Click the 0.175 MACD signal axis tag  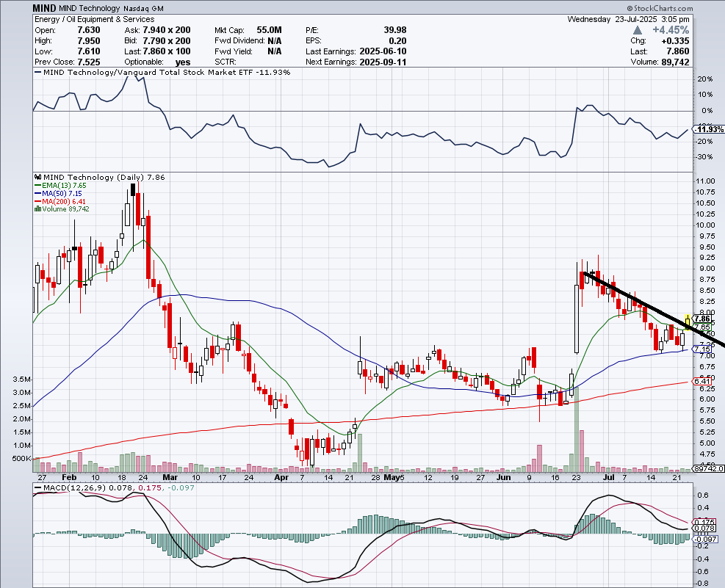pos(704,522)
